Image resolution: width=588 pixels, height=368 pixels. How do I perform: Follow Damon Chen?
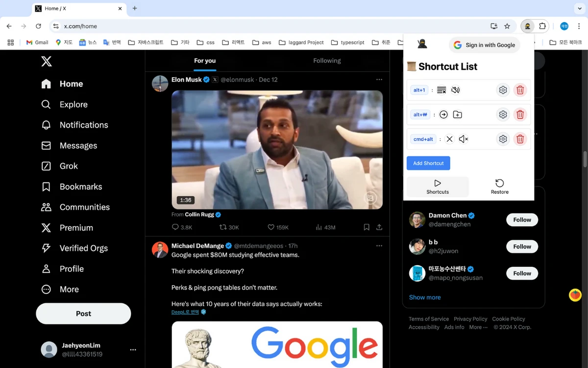tap(522, 220)
